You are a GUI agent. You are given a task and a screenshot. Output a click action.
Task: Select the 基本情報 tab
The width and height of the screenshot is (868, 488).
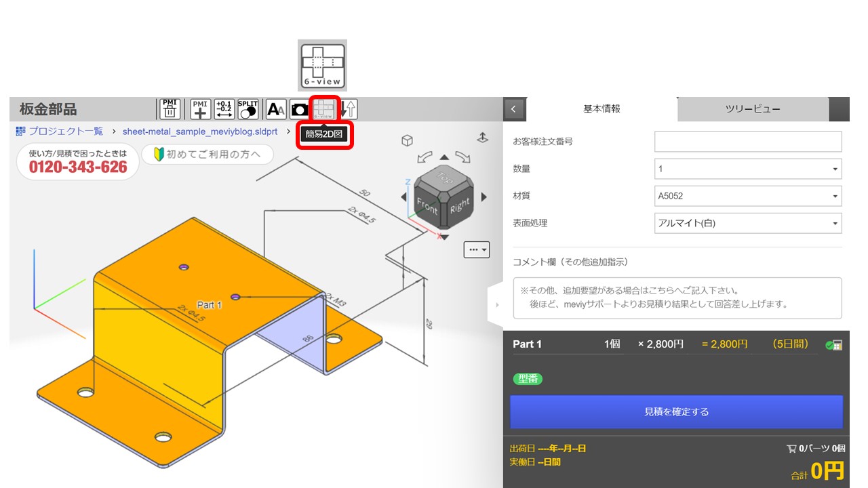coord(601,109)
